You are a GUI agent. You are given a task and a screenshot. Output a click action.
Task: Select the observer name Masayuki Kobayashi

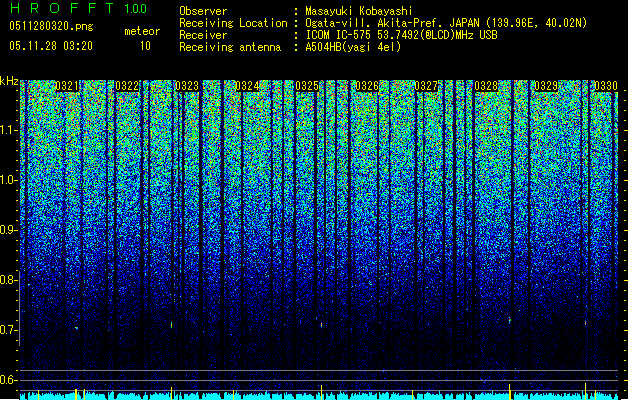tap(359, 11)
